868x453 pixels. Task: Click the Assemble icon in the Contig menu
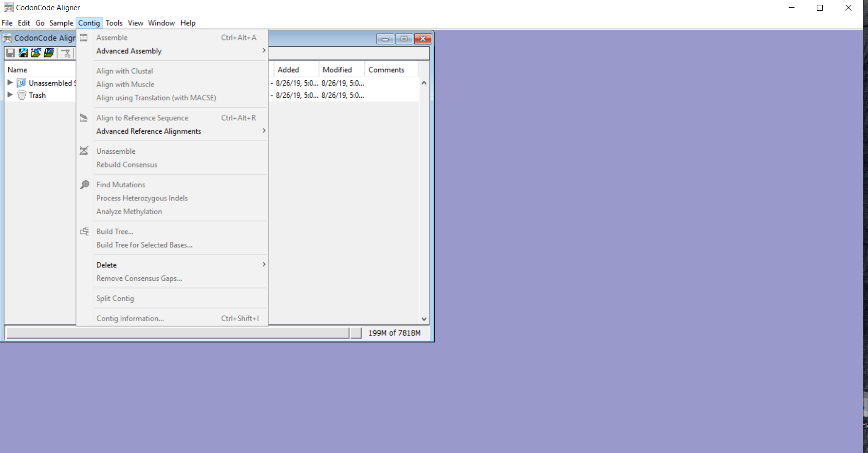point(84,37)
